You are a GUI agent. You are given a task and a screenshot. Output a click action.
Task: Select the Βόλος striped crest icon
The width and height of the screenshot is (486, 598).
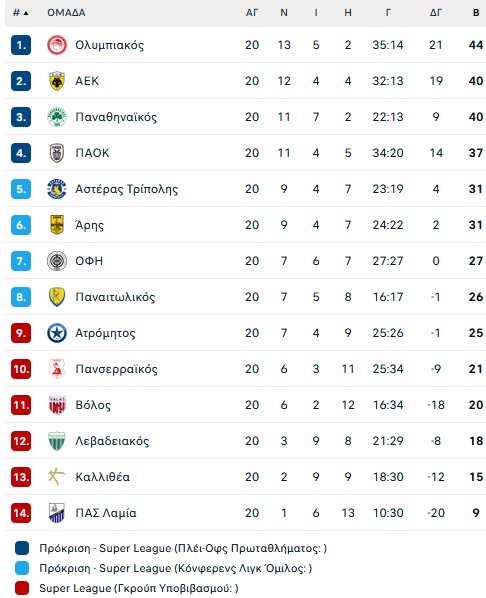pyautogui.click(x=57, y=405)
